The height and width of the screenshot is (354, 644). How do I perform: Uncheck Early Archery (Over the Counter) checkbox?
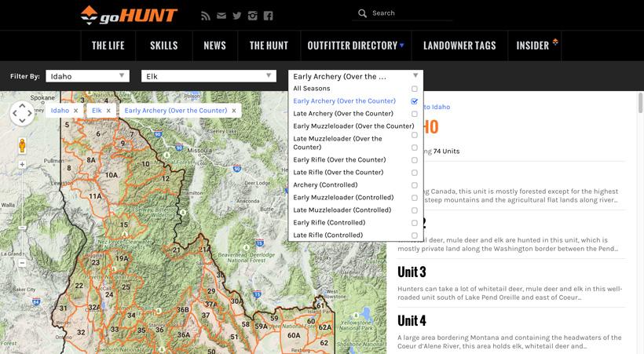click(x=415, y=101)
